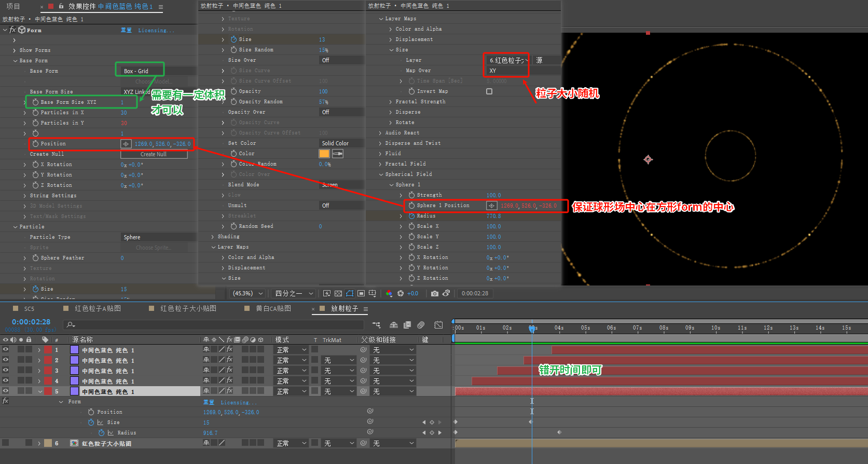Switch to the 黄白CA贴图 tab
Screen dimensions: 868x464
pos(273,308)
